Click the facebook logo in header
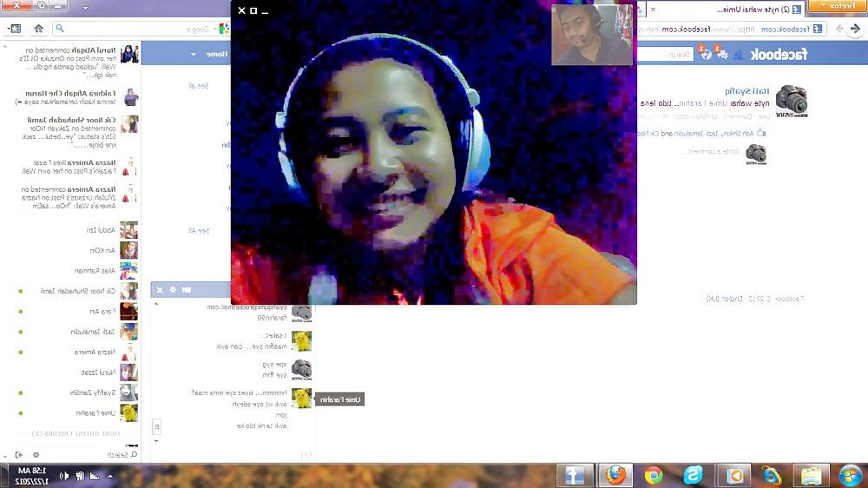The width and height of the screenshot is (868, 488). [779, 55]
